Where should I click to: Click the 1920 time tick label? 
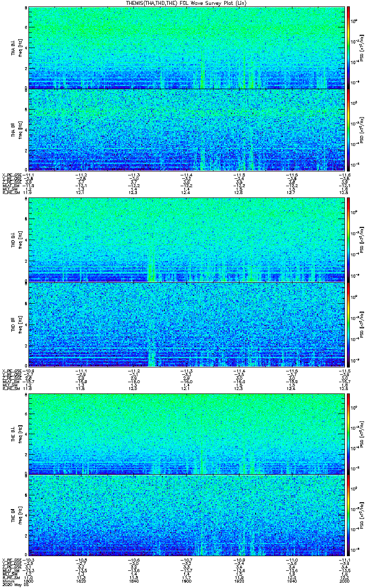[239, 581]
